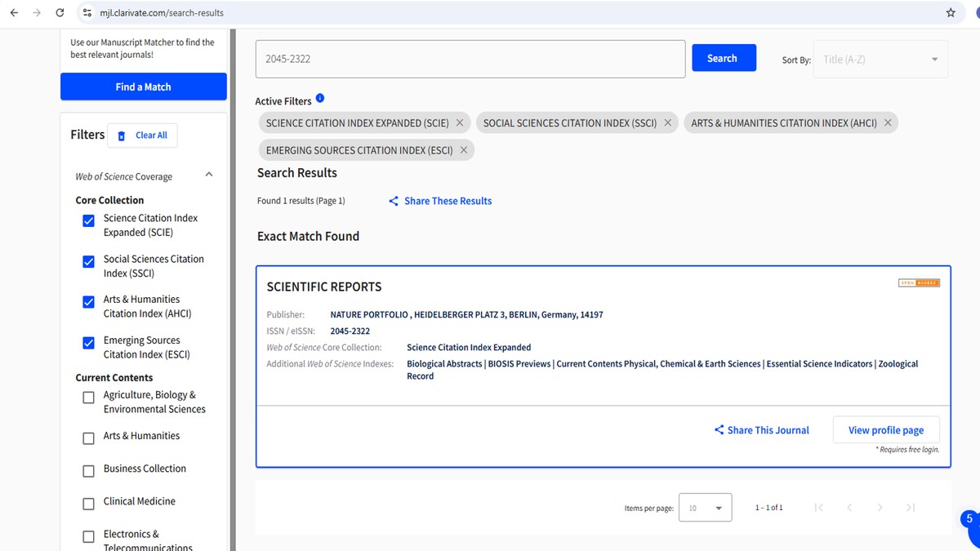Click the search box containing 2045-2322

tap(470, 59)
